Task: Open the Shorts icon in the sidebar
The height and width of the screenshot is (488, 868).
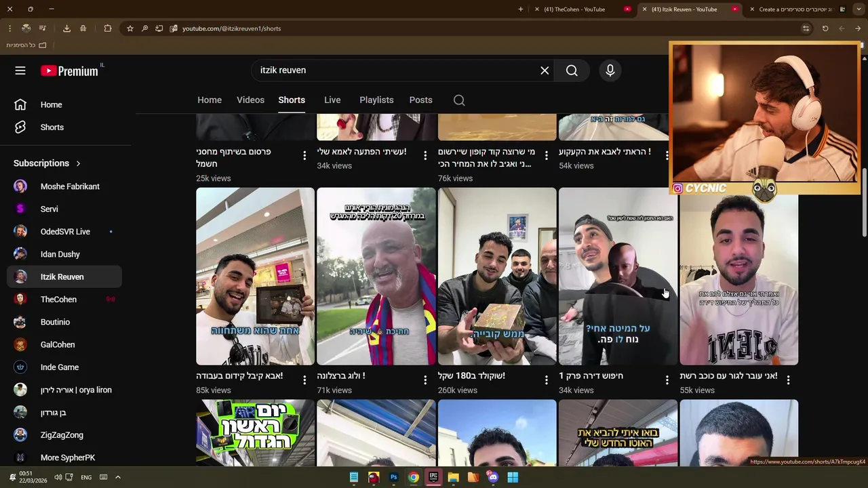Action: (20, 127)
